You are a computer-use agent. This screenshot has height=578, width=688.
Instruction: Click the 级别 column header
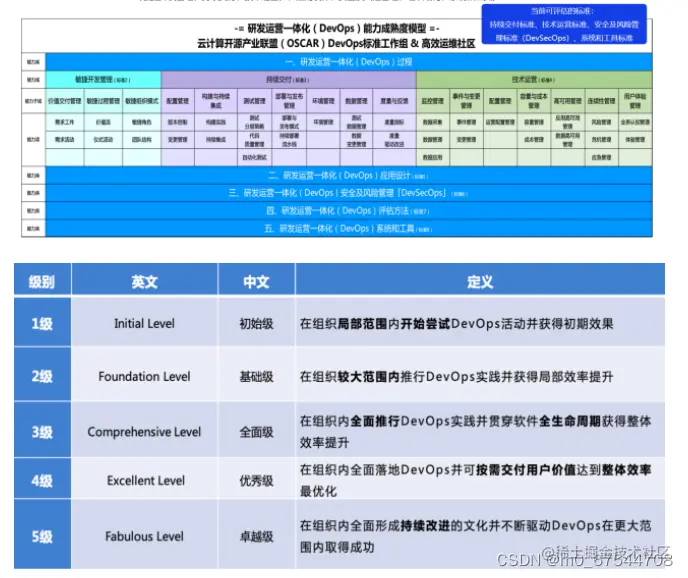pos(42,281)
